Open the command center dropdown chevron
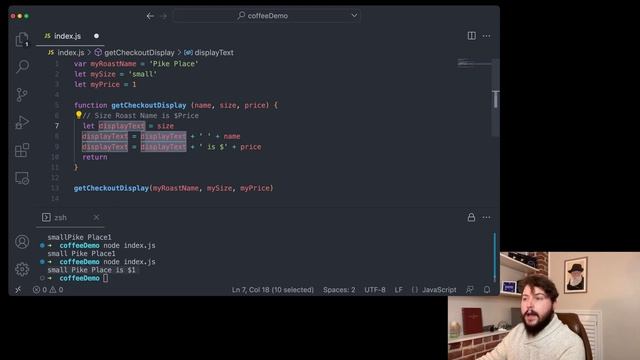The height and width of the screenshot is (360, 640). pos(354,16)
